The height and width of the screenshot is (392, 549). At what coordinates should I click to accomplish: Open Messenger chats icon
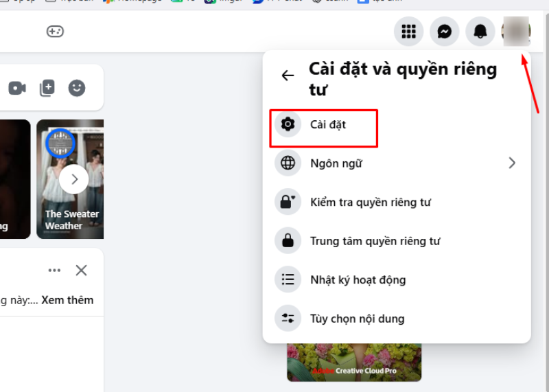444,32
